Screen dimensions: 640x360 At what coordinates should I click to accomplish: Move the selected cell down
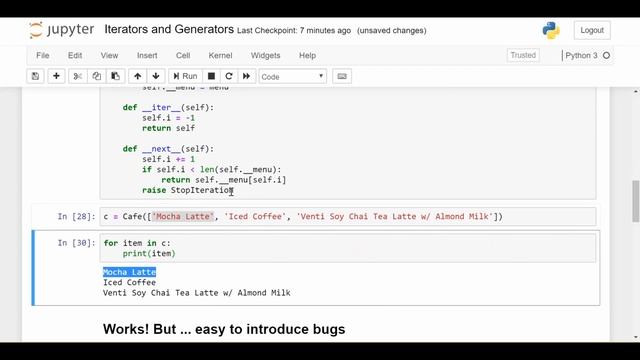[x=156, y=76]
